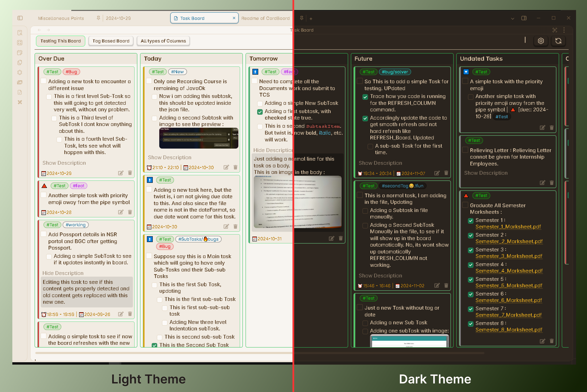587x392 pixels.
Task: Expand Show Description on 2024-11-07 Future card
Action: point(380,163)
